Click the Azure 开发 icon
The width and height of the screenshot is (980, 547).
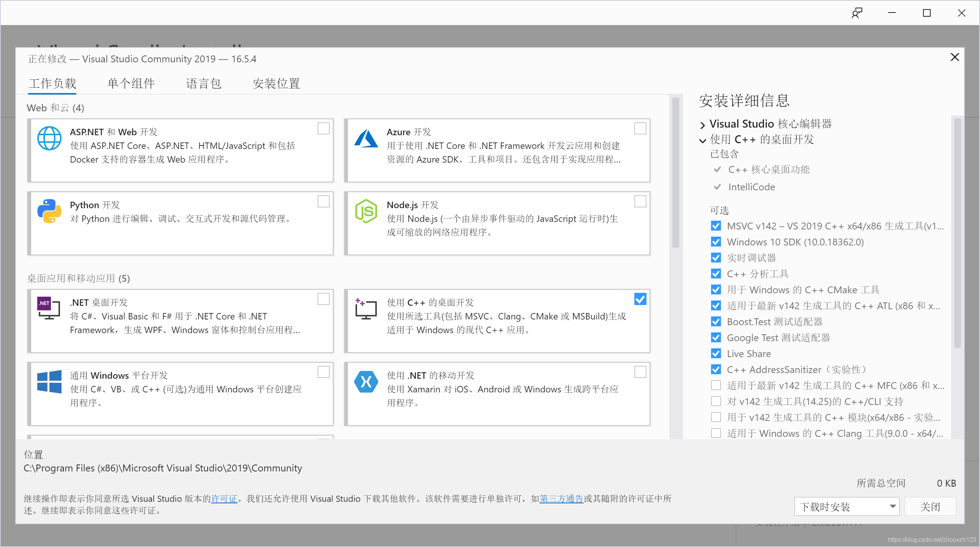coord(366,138)
